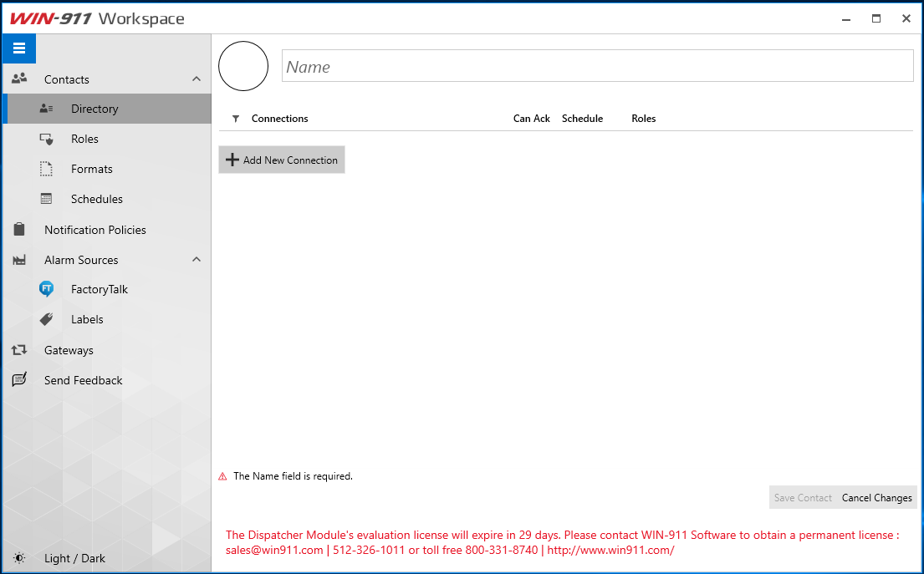Select the Alarm Sources menu label

[81, 260]
